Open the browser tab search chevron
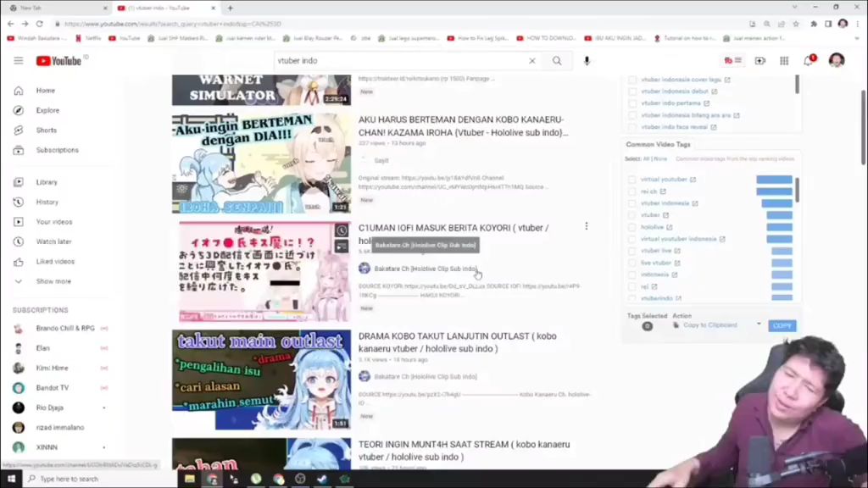 tap(794, 8)
